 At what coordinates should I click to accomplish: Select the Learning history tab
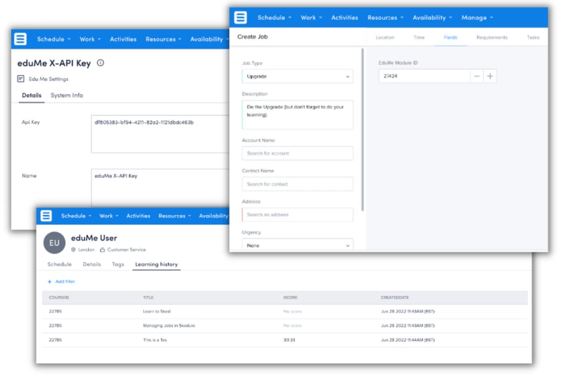coord(156,264)
